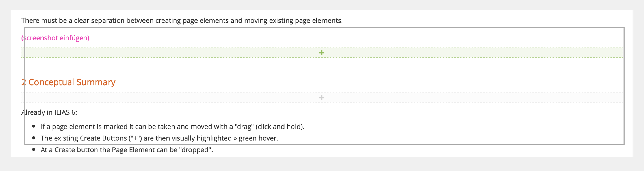
Task: Click the "(click and hold)" text
Action: point(279,127)
